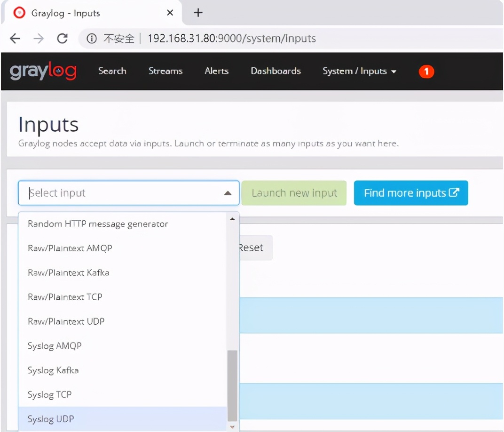
Task: Open the Alerts menu item
Action: click(x=217, y=71)
